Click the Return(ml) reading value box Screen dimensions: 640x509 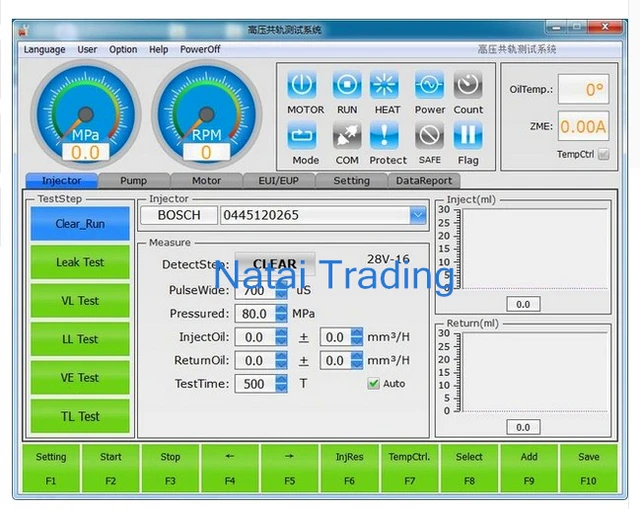pyautogui.click(x=523, y=427)
